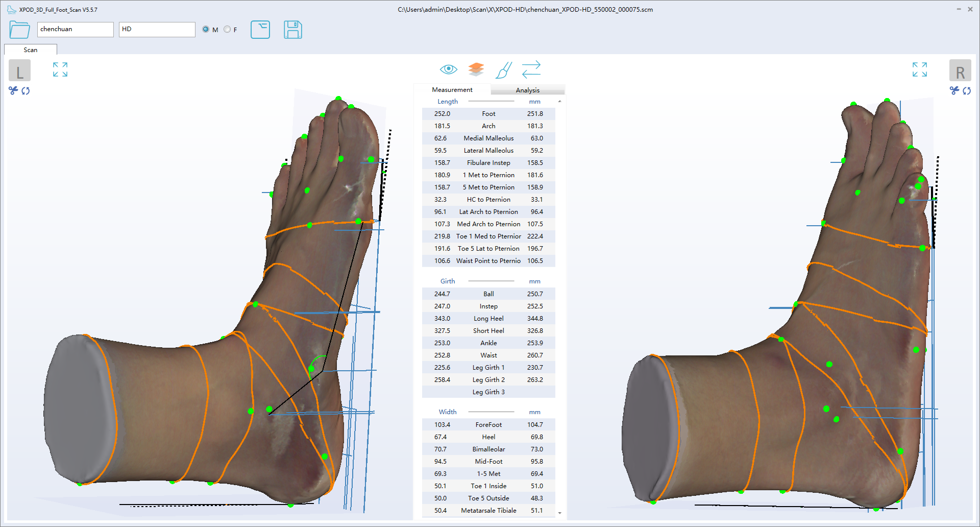Select the M gender radio button
This screenshot has height=527, width=980.
pyautogui.click(x=206, y=30)
